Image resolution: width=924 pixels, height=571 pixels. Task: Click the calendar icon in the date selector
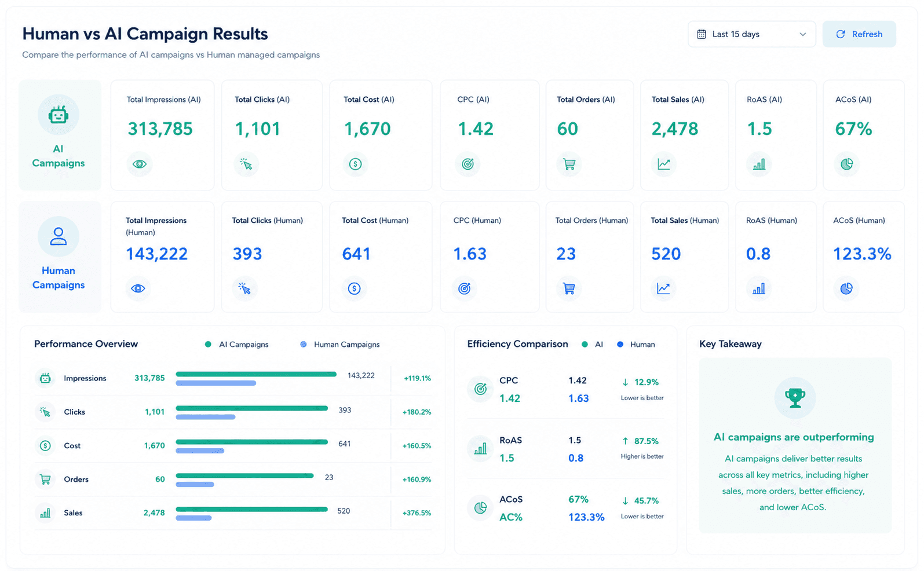(x=701, y=34)
